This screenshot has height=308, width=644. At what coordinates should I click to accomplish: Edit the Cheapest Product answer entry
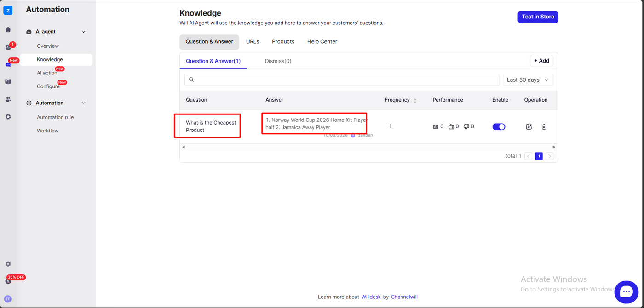529,127
